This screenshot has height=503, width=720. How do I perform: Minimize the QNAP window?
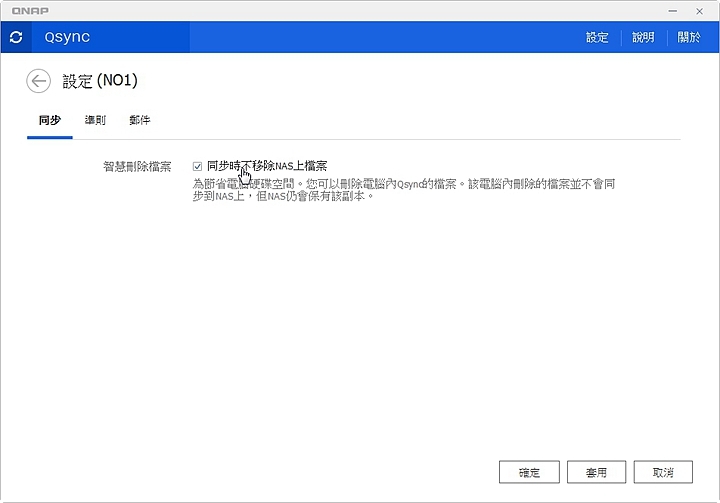(673, 11)
